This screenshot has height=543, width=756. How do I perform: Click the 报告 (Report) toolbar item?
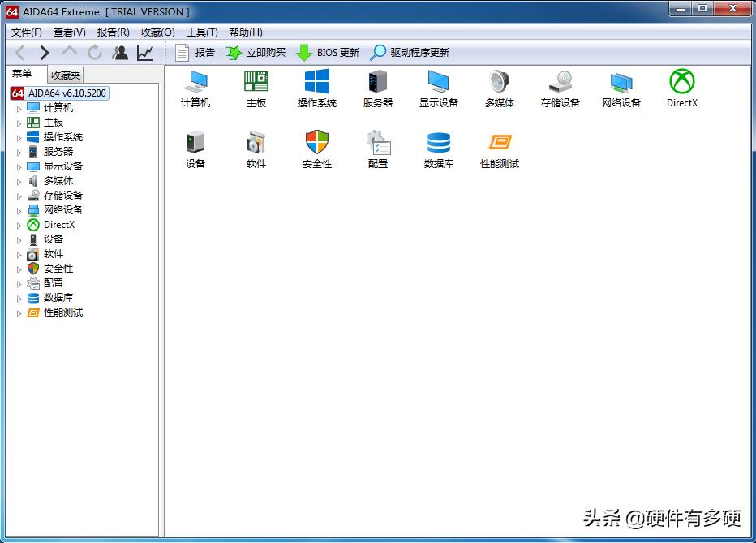tap(198, 52)
